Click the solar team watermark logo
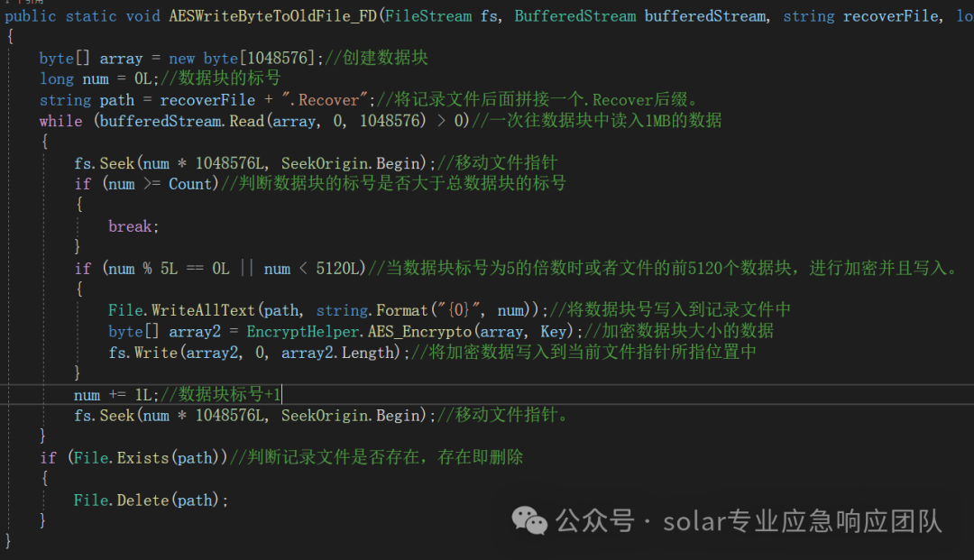The image size is (974, 560). 530,521
